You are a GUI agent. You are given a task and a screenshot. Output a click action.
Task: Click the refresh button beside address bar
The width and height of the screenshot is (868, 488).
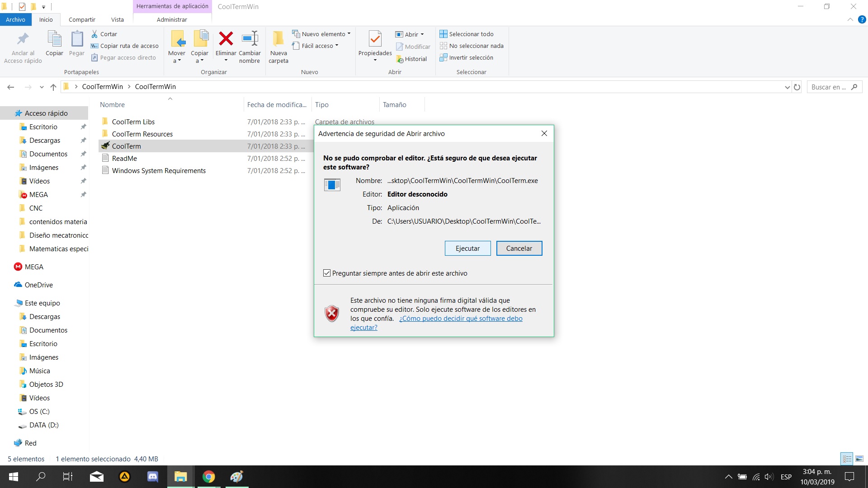pos(797,87)
